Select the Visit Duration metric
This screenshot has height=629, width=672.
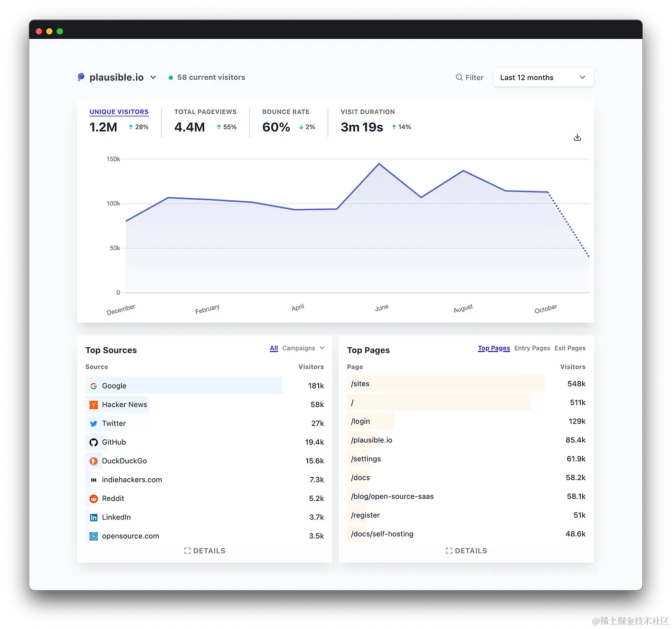tap(368, 112)
